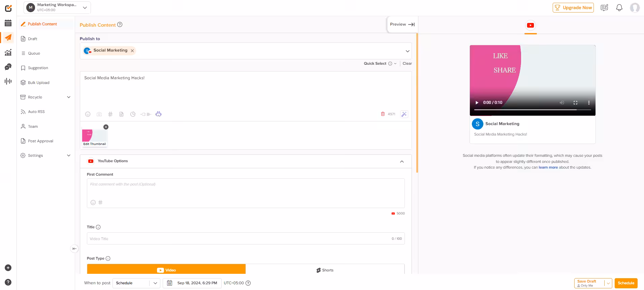Click the logo icon above the left rail
The width and height of the screenshot is (644, 290).
coord(8,8)
